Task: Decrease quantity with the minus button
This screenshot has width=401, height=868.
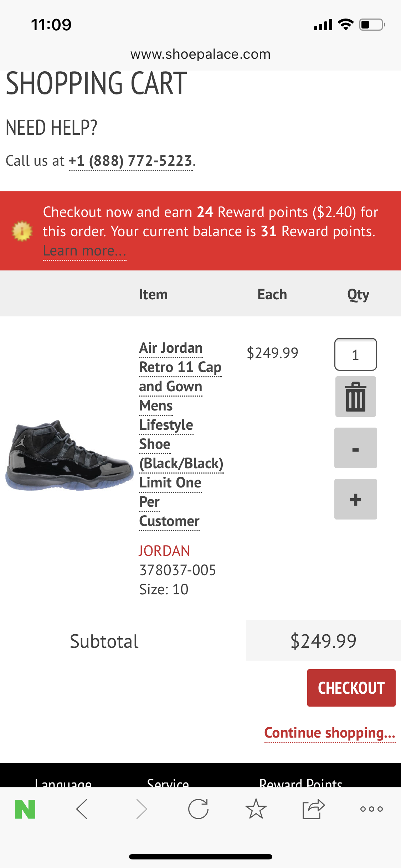Action: point(355,448)
